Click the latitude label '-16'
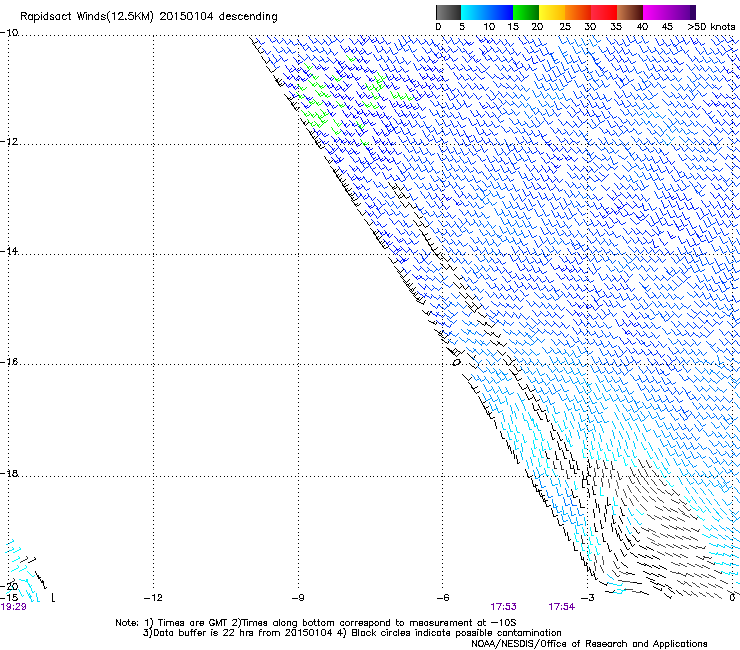740x650 pixels. tap(9, 362)
